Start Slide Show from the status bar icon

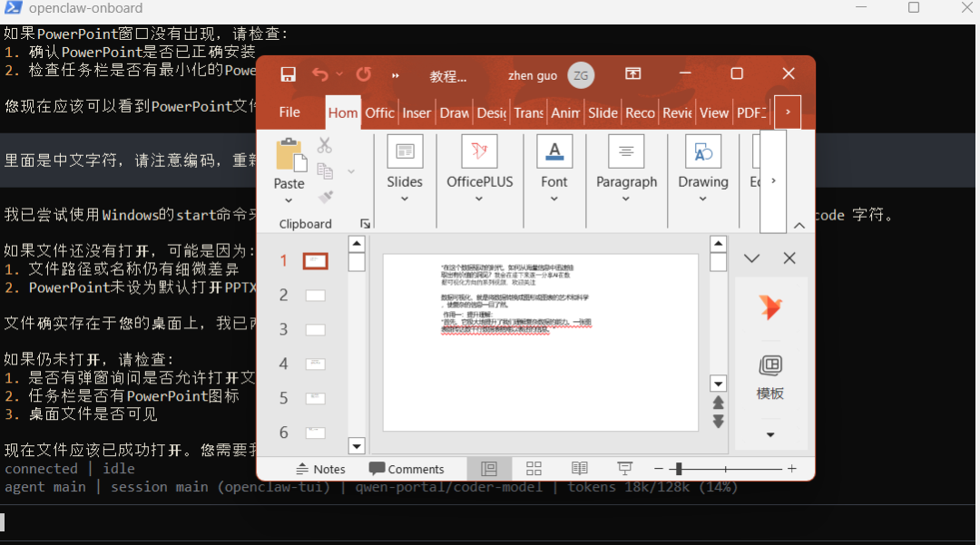tap(624, 468)
